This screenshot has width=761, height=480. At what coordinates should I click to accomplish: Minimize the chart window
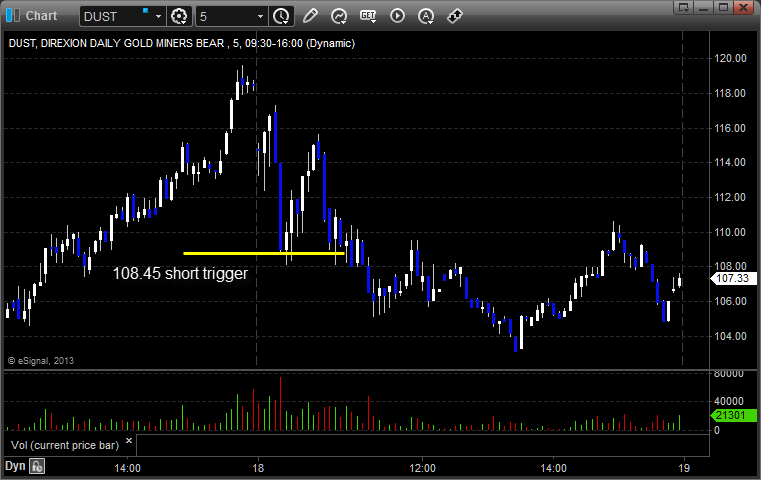click(x=704, y=7)
